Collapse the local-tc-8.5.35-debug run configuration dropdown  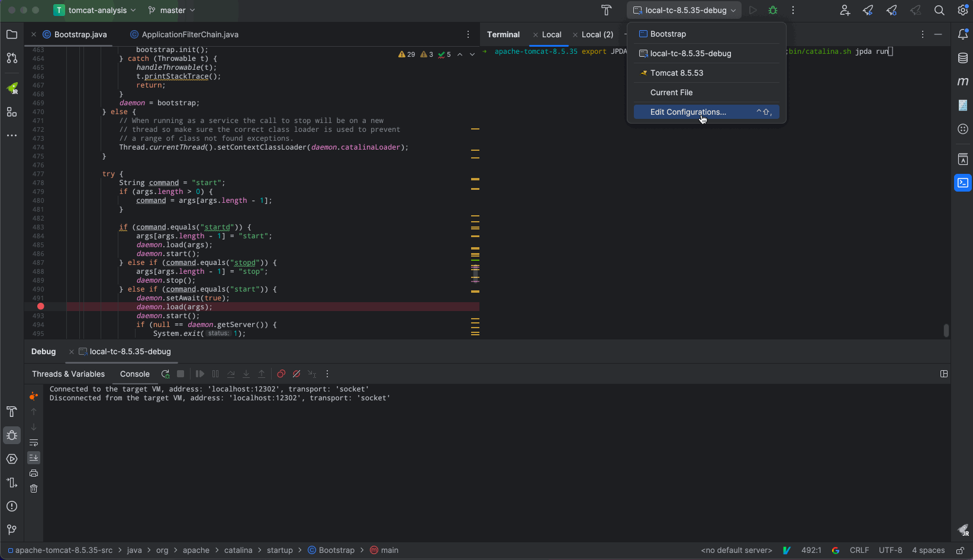click(685, 10)
